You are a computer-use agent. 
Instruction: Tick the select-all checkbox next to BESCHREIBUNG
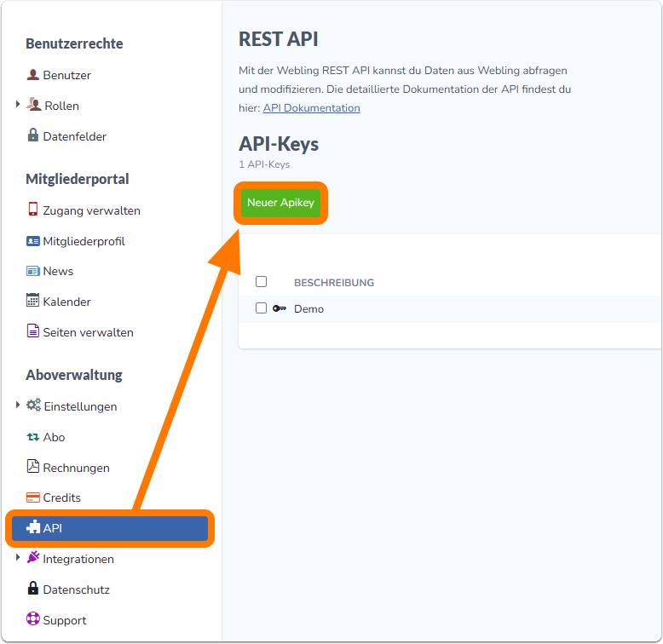point(262,281)
